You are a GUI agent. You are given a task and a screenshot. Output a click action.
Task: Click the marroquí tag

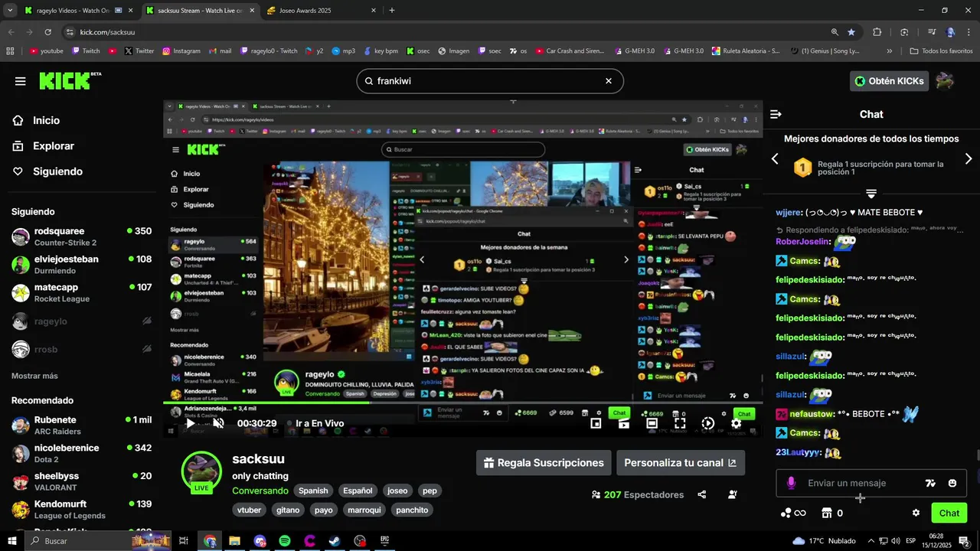coord(364,510)
